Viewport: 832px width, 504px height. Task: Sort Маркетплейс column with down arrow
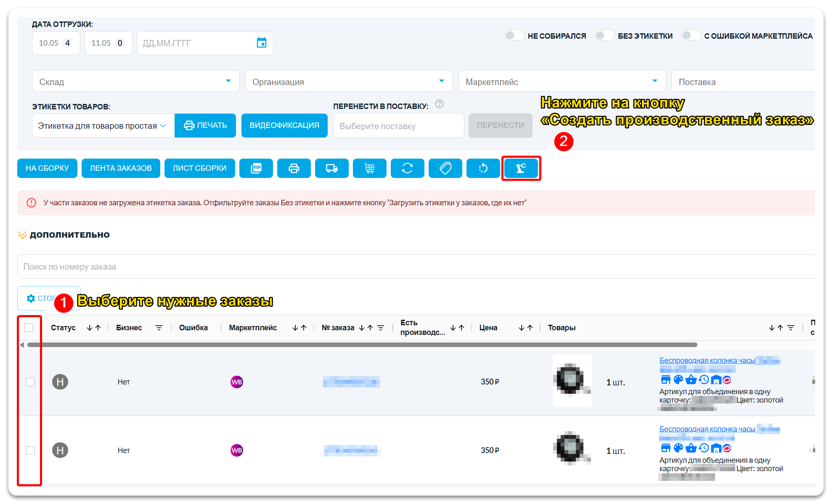click(295, 328)
